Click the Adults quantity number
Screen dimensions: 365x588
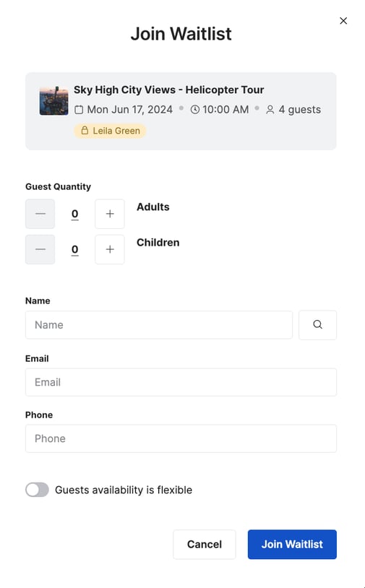point(74,214)
